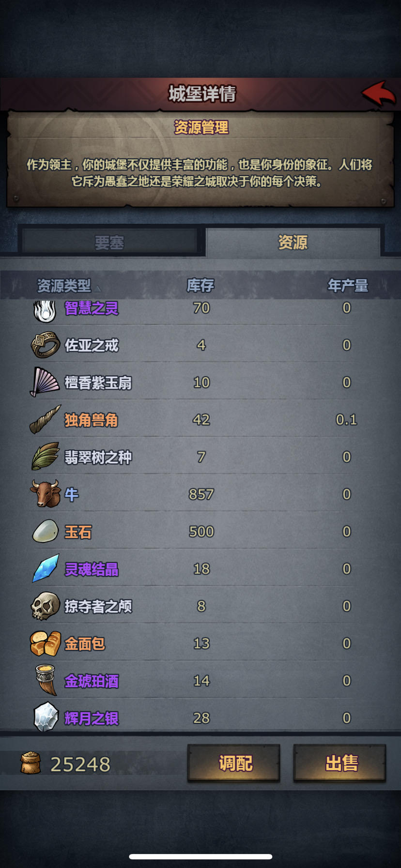Open the 资源 tab
Image resolution: width=401 pixels, height=868 pixels.
pos(293,242)
